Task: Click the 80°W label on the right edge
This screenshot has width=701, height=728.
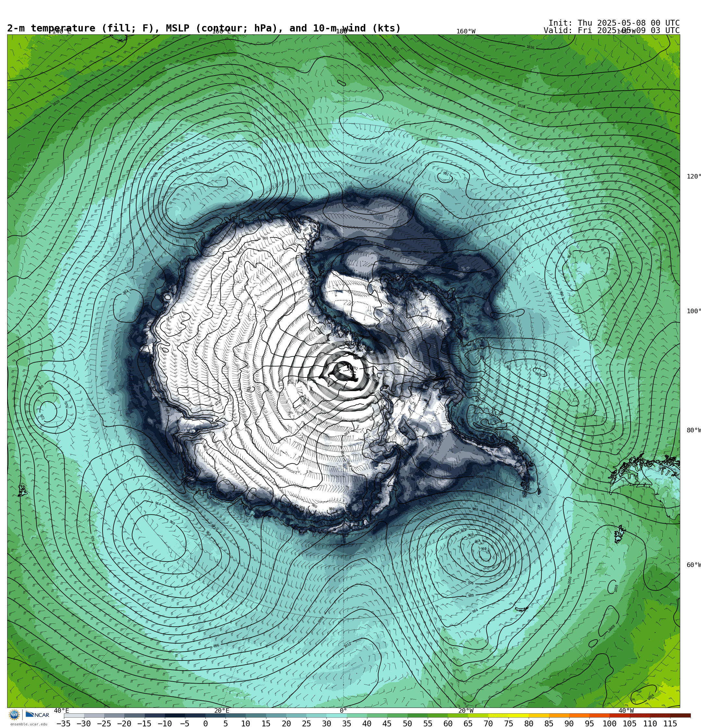Action: [x=694, y=430]
